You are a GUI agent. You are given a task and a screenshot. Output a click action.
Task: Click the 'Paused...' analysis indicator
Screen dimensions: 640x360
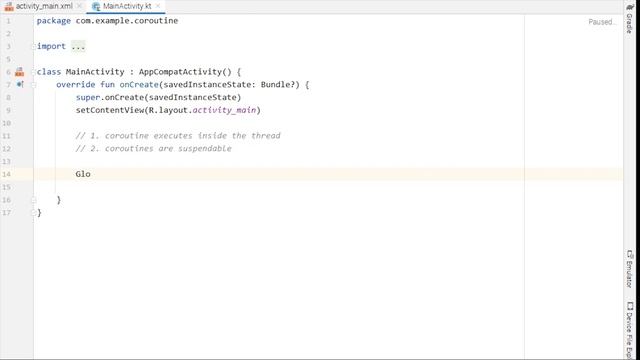point(601,22)
